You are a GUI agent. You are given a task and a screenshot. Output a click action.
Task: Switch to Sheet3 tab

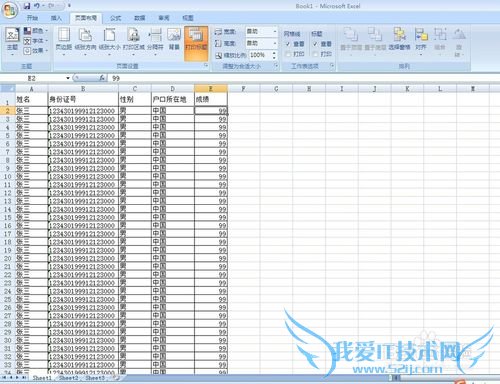pyautogui.click(x=95, y=378)
